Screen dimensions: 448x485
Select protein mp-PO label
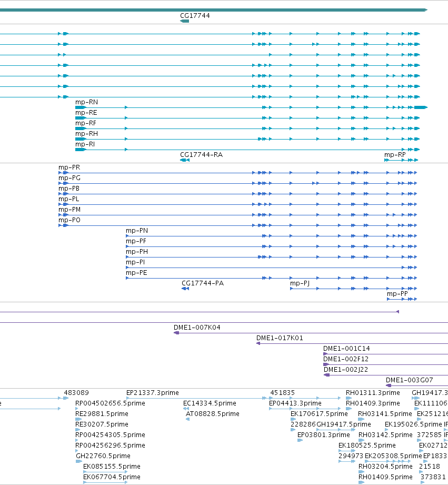69,220
